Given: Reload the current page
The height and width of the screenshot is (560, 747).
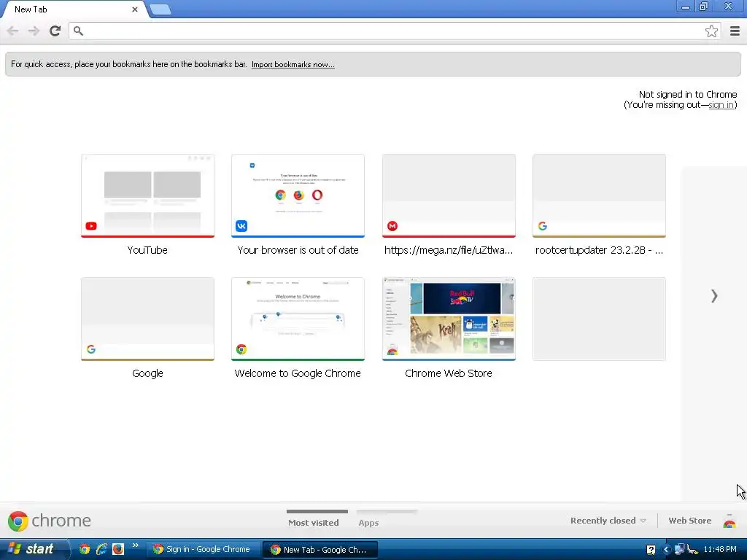Looking at the screenshot, I should (55, 31).
